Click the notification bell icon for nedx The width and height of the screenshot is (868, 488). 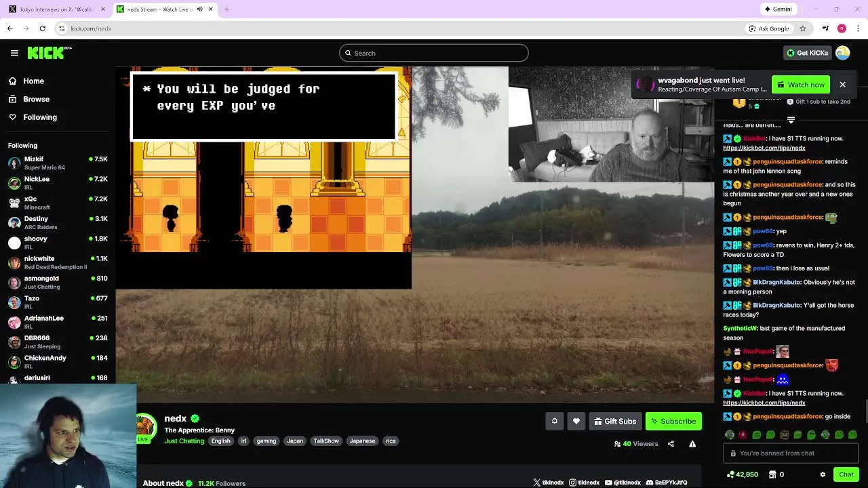(554, 421)
